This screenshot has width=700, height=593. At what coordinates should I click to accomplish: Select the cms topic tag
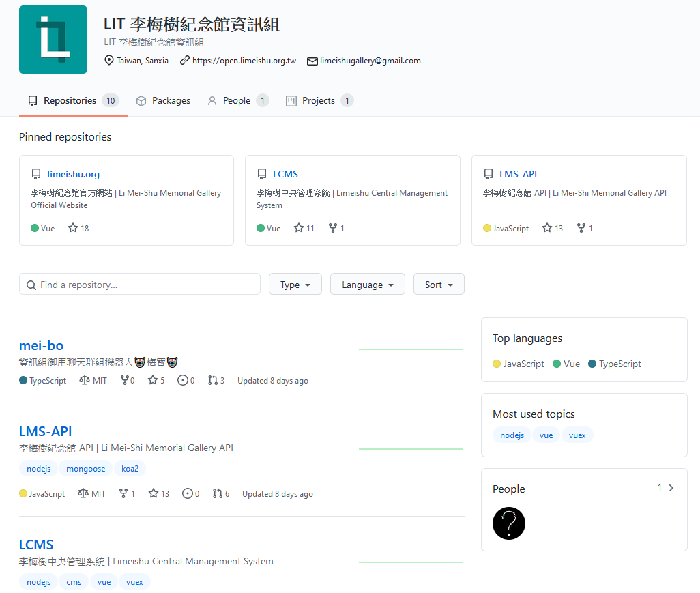coord(74,582)
